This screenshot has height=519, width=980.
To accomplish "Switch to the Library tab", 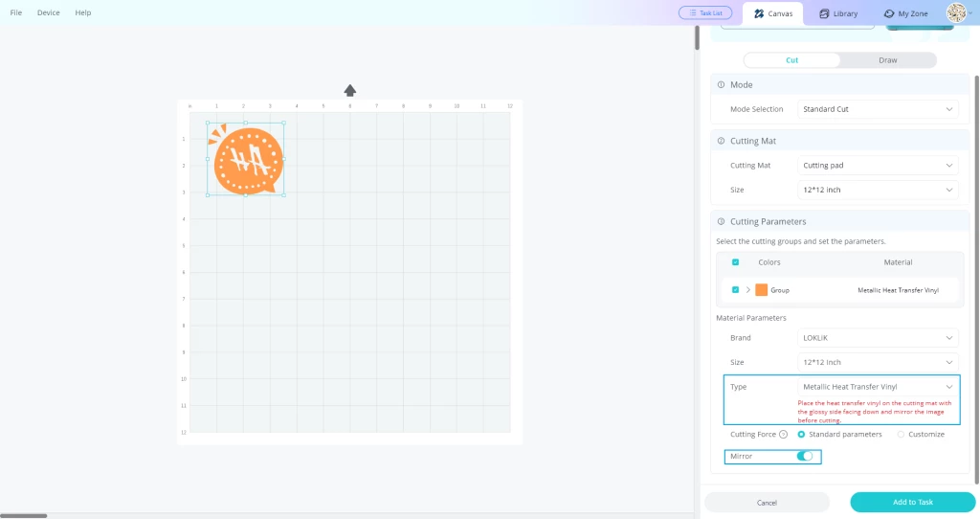I will 838,13.
